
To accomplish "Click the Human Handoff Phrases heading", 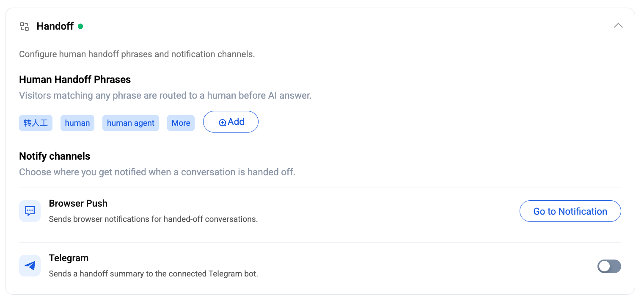I will click(75, 80).
